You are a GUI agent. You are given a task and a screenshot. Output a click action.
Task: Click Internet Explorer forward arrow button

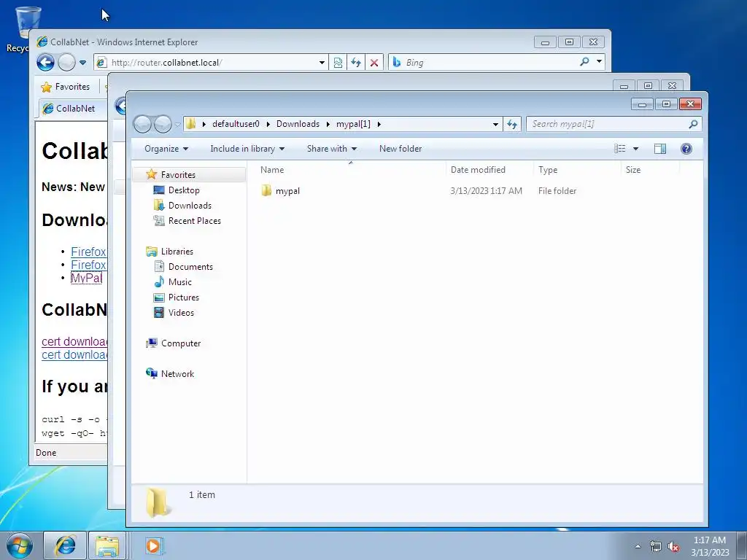pos(66,63)
